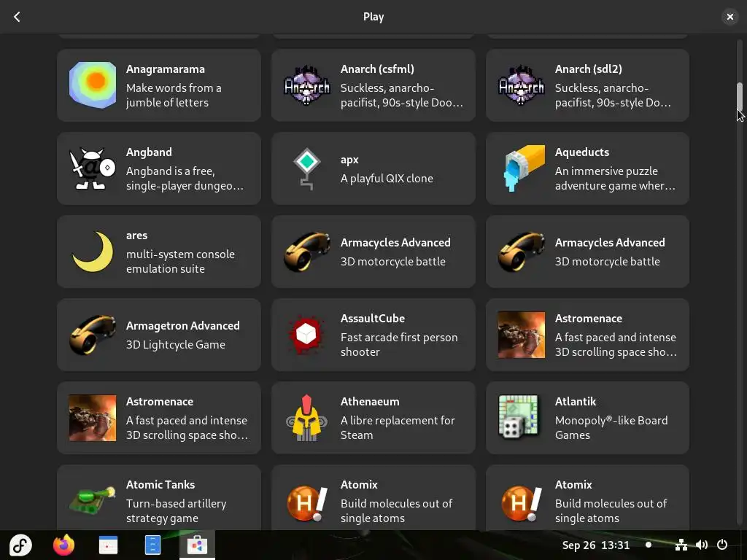Click the Angband viking icon
Viewport: 747px width, 560px height.
pos(93,168)
